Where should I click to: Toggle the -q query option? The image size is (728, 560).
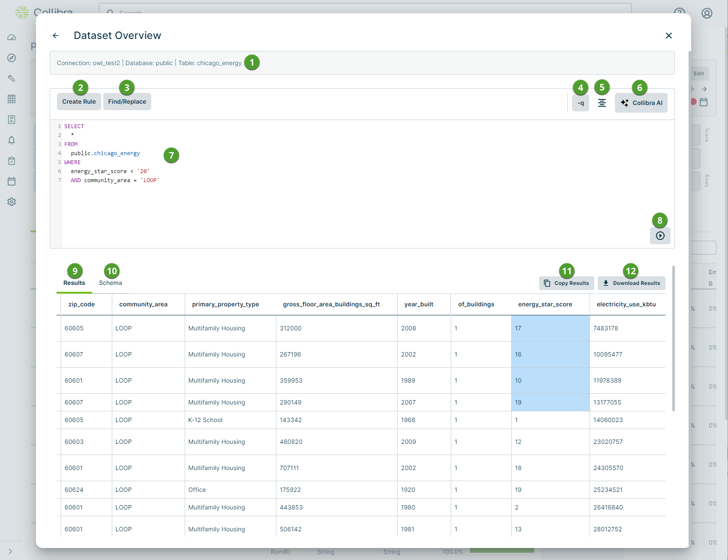point(580,103)
